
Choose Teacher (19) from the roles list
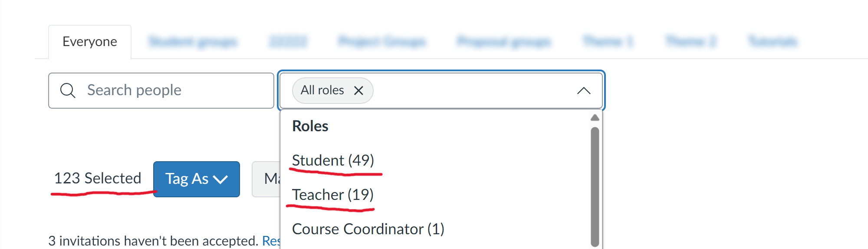click(332, 195)
